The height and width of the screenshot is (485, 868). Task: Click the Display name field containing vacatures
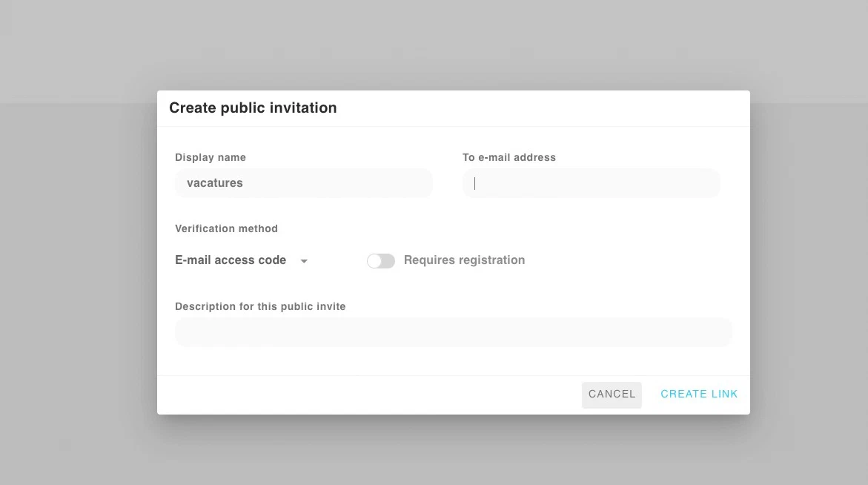[x=303, y=182]
